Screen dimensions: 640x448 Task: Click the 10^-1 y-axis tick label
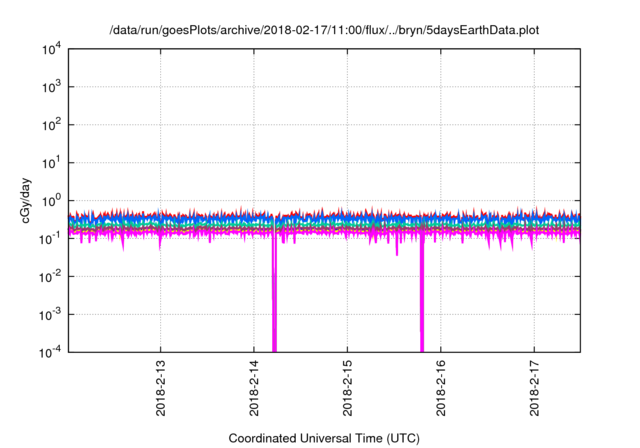coord(51,239)
